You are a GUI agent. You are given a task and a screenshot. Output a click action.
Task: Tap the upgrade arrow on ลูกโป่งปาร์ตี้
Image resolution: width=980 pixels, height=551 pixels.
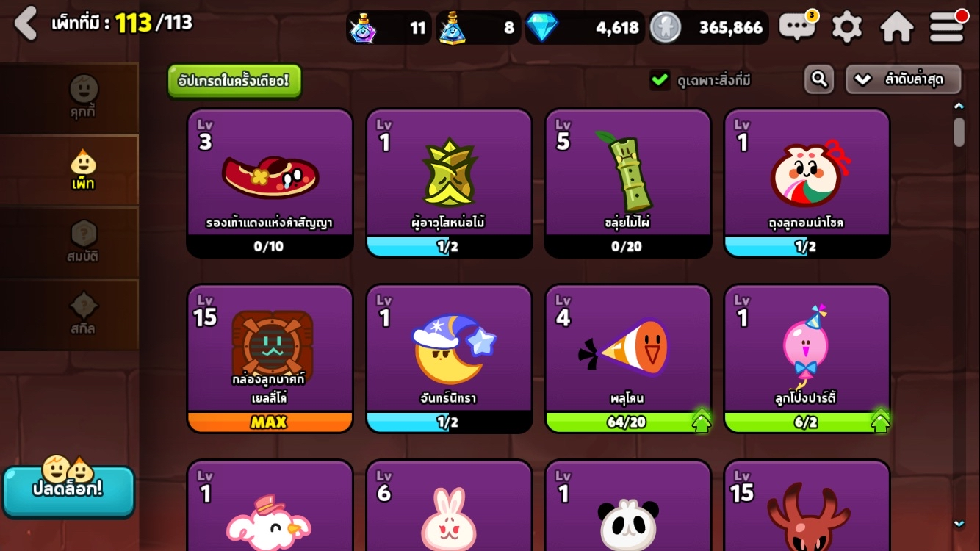tap(880, 422)
